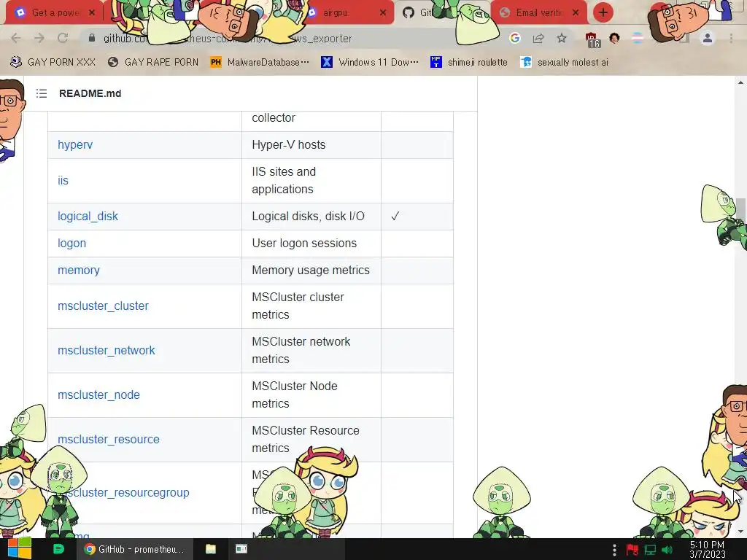Click the striped flag extension icon
The image size is (747, 560).
[x=638, y=38]
